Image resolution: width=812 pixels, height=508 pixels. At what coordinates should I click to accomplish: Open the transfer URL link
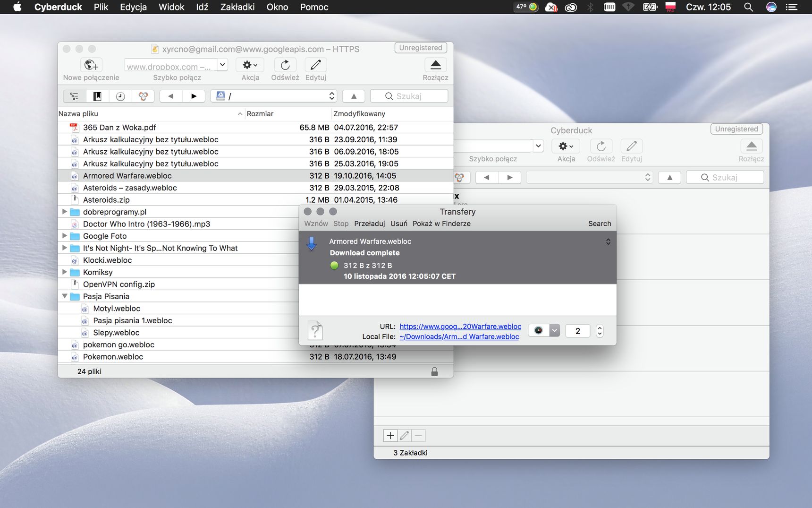coord(460,327)
